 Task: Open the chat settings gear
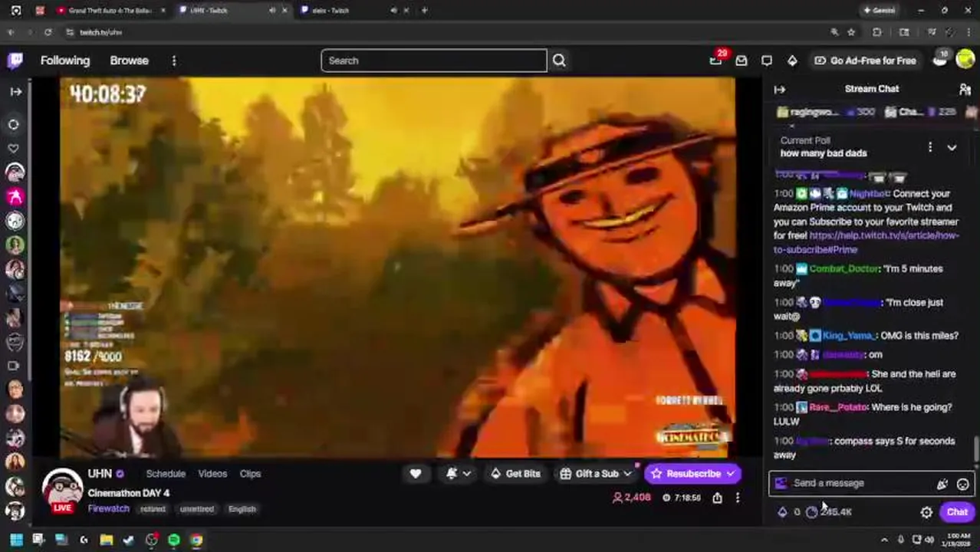tap(926, 512)
